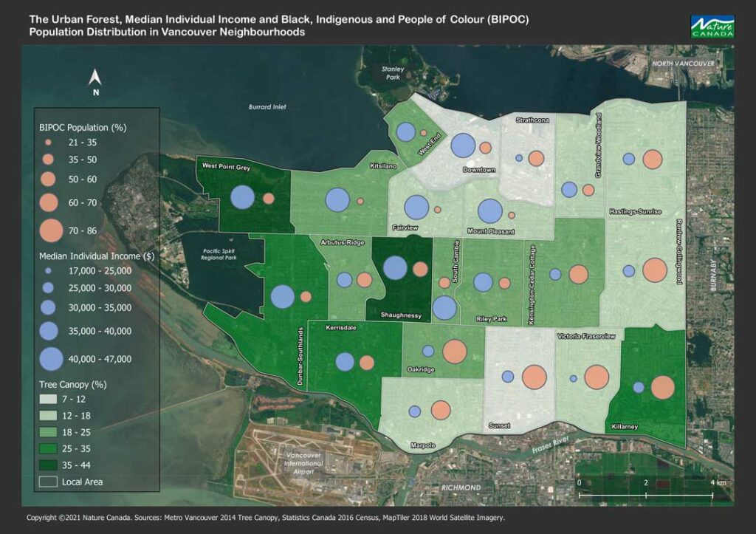Click Sunset's large orange BIPOC circle
Viewport: 756px width, 534px height.
coord(535,377)
